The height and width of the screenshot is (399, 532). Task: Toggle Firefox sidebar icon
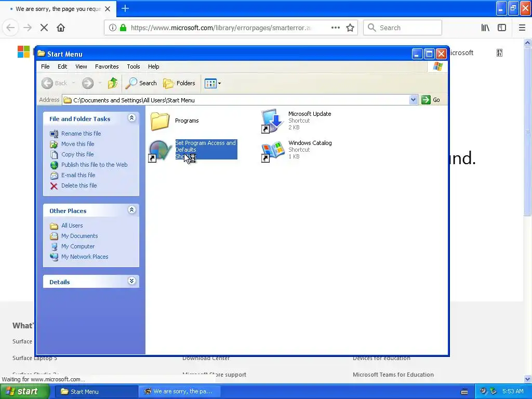pos(502,28)
